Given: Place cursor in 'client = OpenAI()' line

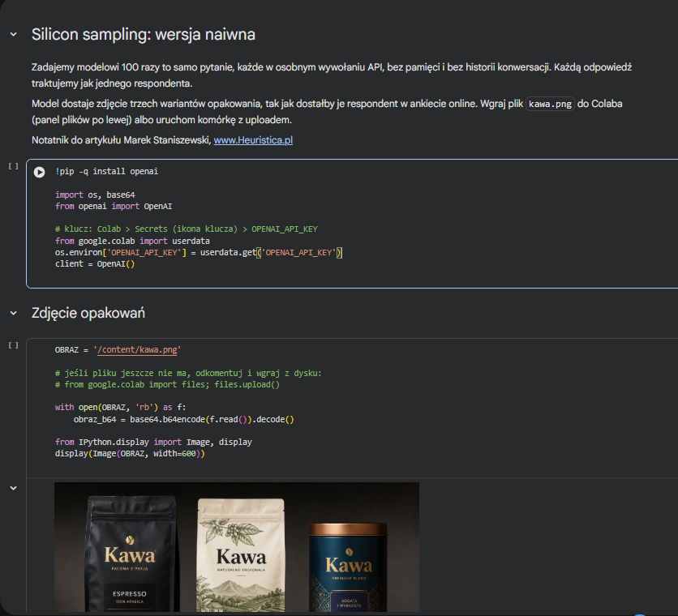Looking at the screenshot, I should [x=95, y=263].
